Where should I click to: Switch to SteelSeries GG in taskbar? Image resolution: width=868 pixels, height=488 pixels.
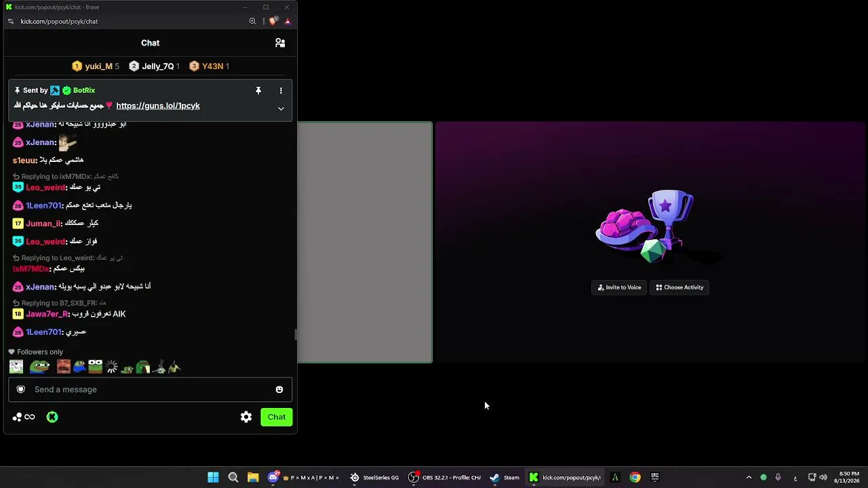pyautogui.click(x=374, y=477)
